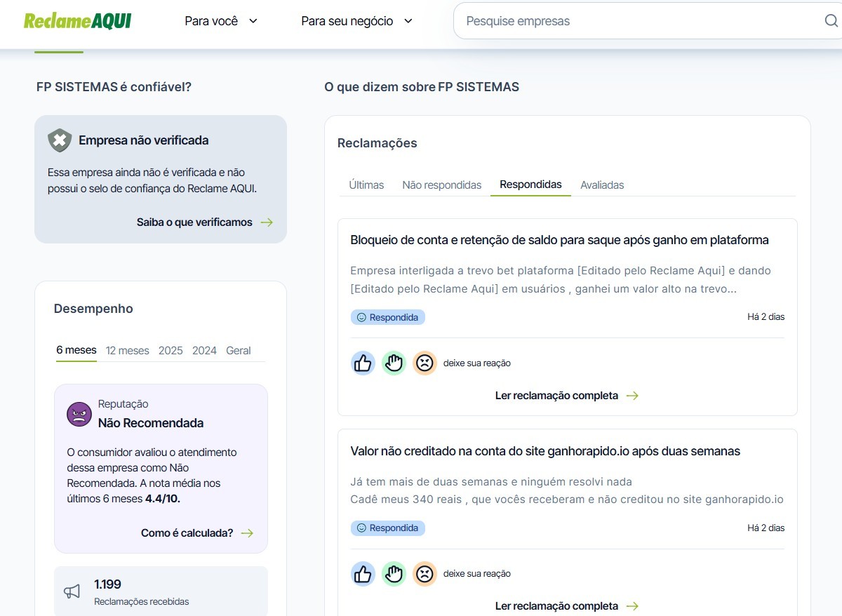Click the 1.199 complaints count
The width and height of the screenshot is (842, 616).
[108, 584]
